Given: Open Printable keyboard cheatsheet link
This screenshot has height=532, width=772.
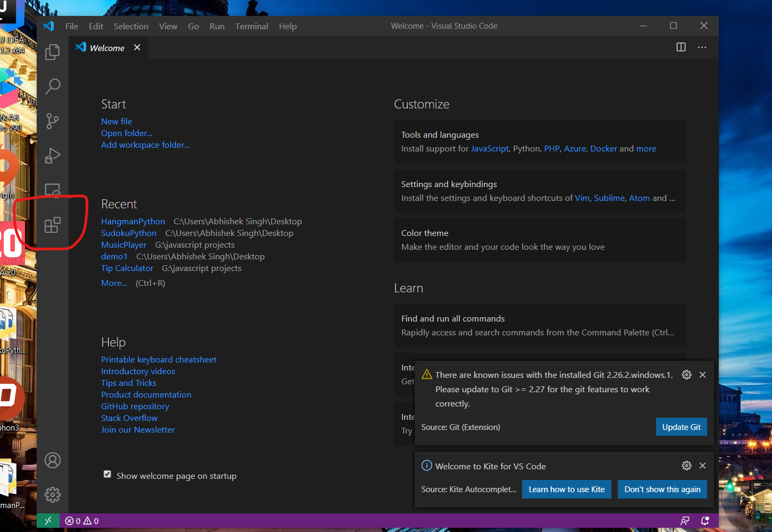Looking at the screenshot, I should tap(158, 359).
